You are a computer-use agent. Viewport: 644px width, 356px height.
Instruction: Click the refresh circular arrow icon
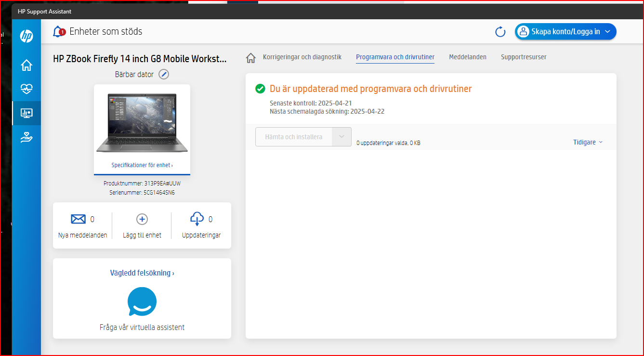coord(500,32)
